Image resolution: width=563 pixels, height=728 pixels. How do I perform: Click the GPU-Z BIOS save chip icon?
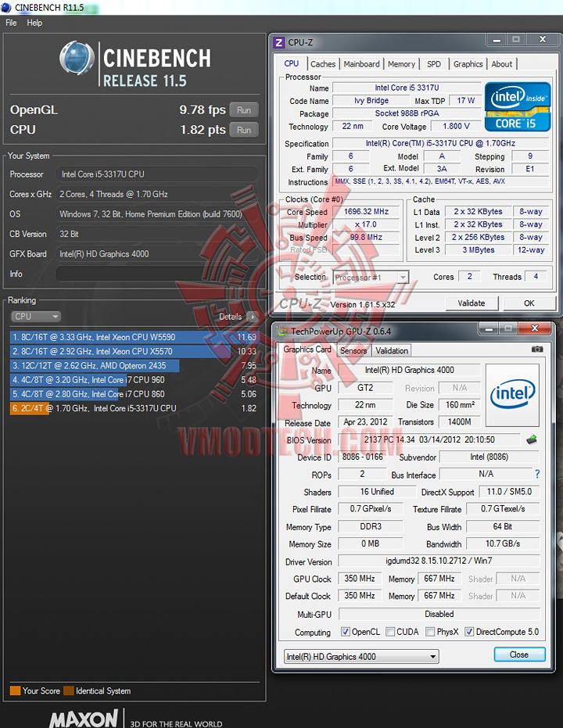[532, 439]
